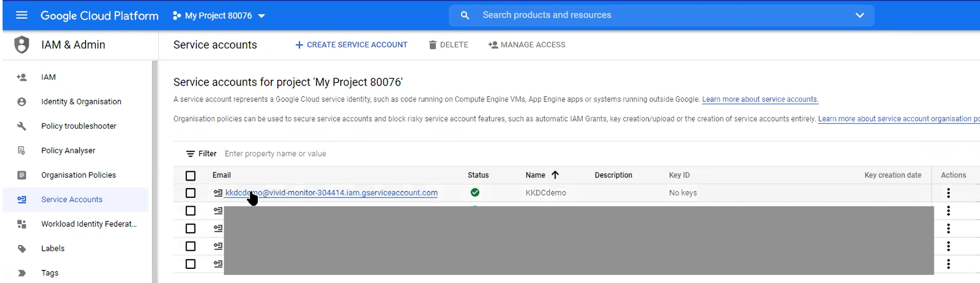Click the search magnifier icon
Image resolution: width=980 pixels, height=283 pixels.
tap(465, 15)
